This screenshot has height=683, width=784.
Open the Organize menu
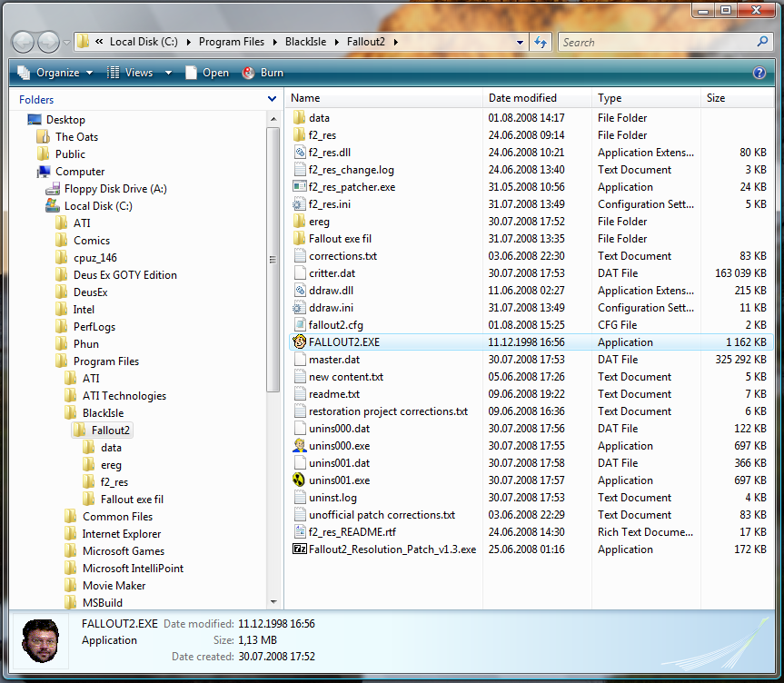[x=55, y=73]
